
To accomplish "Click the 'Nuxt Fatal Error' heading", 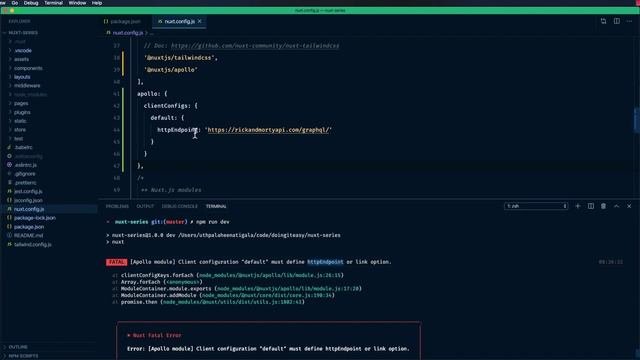I will [x=157, y=336].
